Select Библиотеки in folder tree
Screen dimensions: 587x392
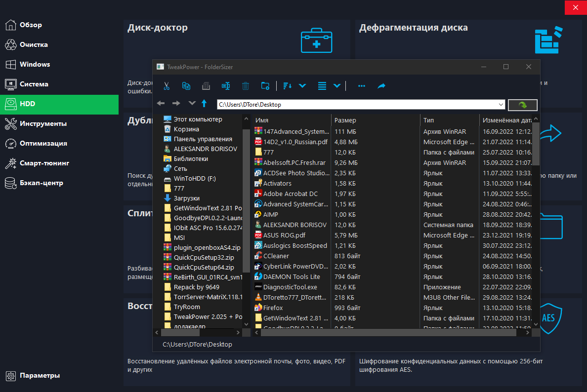tap(191, 159)
